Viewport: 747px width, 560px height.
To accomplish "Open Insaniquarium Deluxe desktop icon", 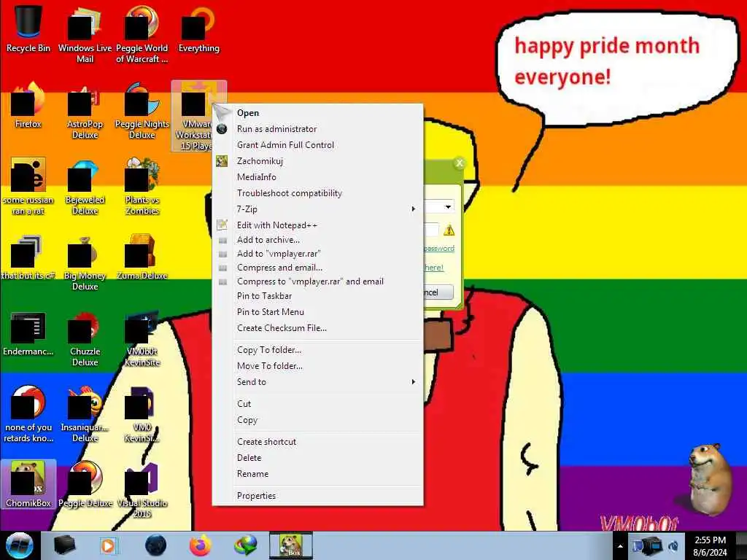I will click(x=85, y=414).
